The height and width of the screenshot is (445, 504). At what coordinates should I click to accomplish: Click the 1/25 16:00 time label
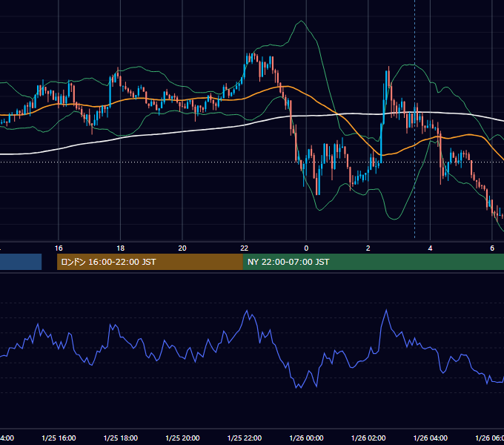pos(59,438)
